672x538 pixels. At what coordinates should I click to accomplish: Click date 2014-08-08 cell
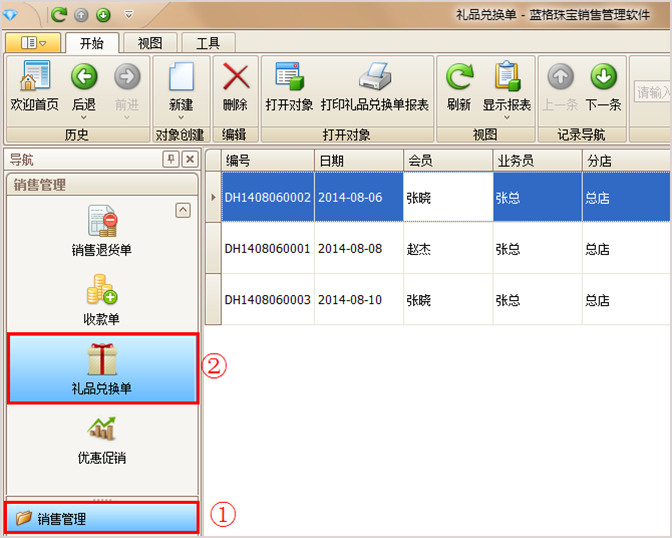(x=359, y=248)
